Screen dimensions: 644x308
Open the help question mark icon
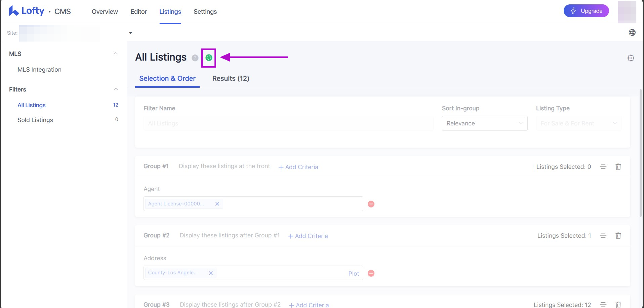[x=195, y=58]
